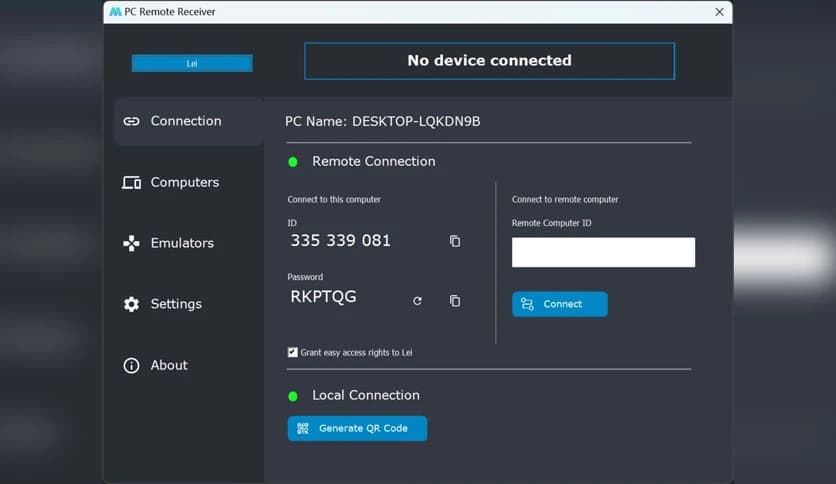Image resolution: width=836 pixels, height=484 pixels.
Task: Open Computers using the monitor icon
Action: point(131,183)
